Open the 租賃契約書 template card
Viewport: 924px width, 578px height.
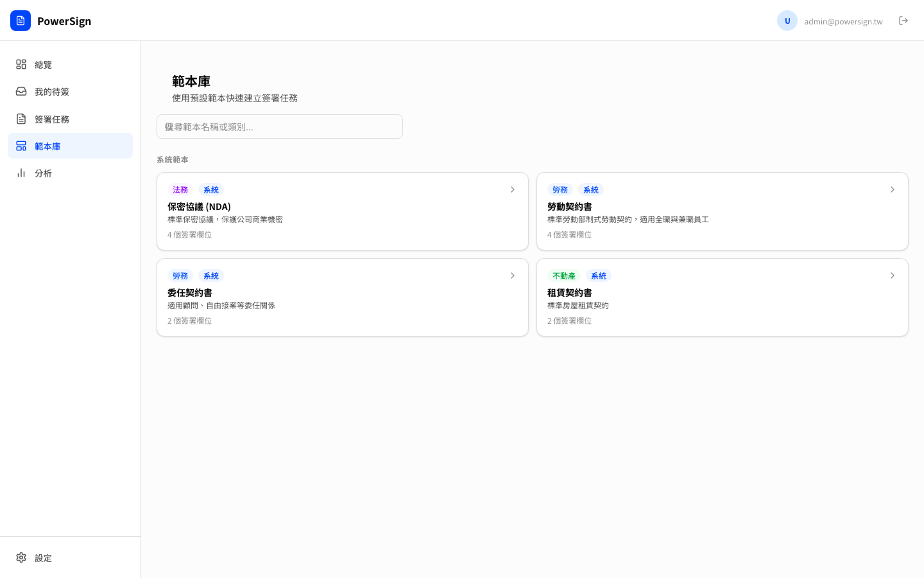coord(723,297)
